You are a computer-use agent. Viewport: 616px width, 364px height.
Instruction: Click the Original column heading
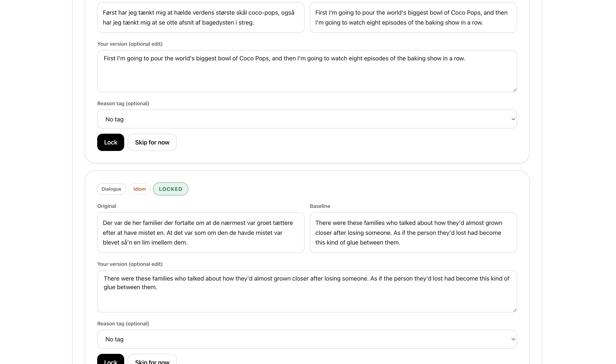106,206
